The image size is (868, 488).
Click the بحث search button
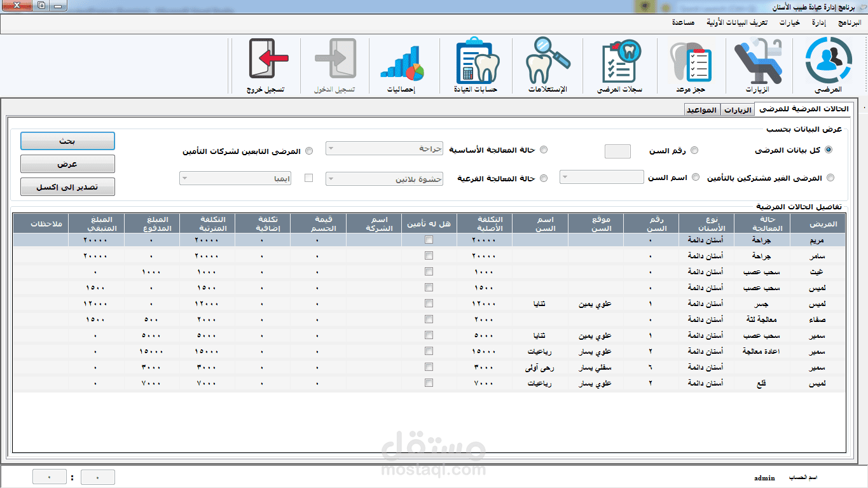pos(67,141)
